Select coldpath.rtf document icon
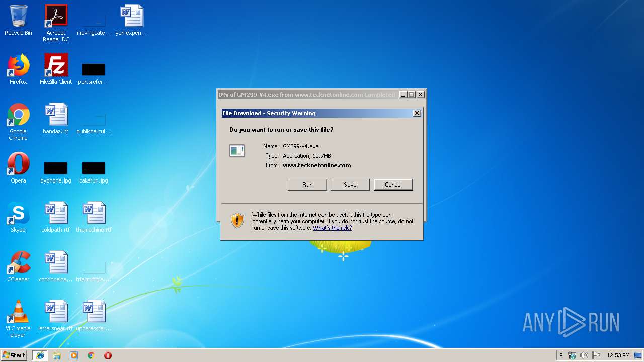Viewport: 644px width, 362px height. tap(56, 217)
